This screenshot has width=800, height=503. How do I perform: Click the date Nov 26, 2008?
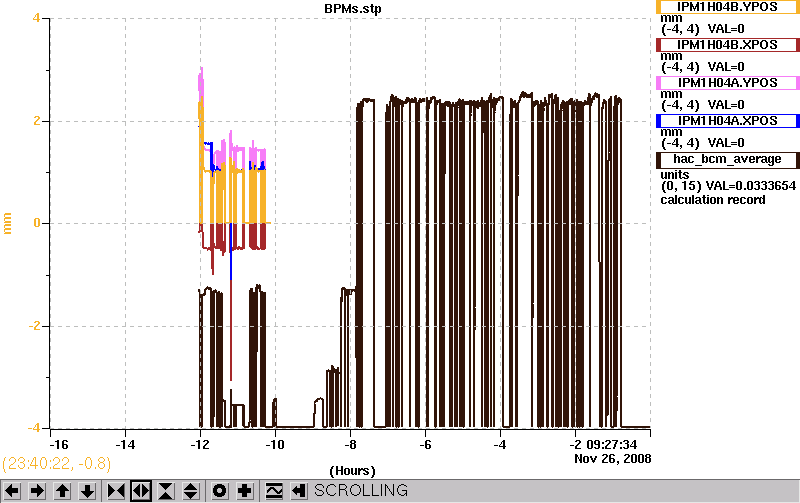(x=613, y=459)
